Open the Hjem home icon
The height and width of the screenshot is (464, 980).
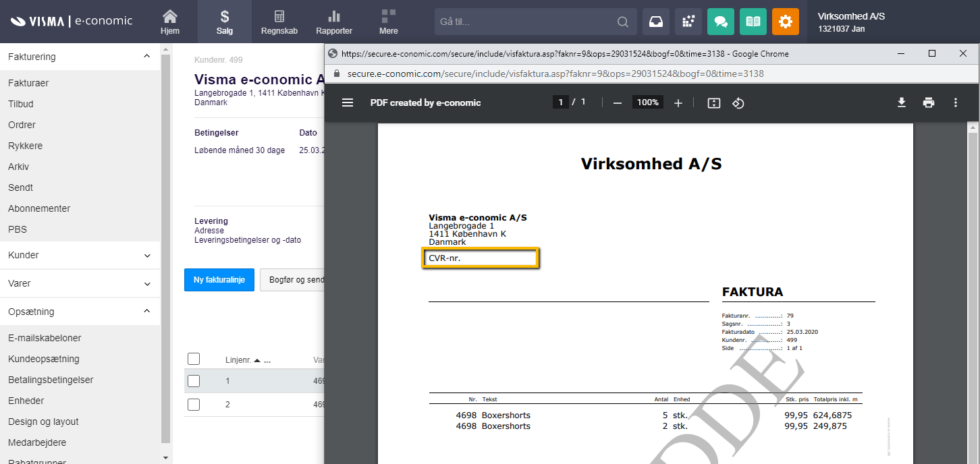point(169,21)
